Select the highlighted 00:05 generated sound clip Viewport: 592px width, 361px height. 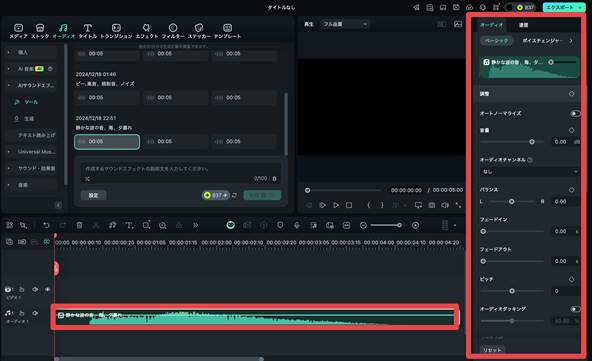click(x=107, y=142)
